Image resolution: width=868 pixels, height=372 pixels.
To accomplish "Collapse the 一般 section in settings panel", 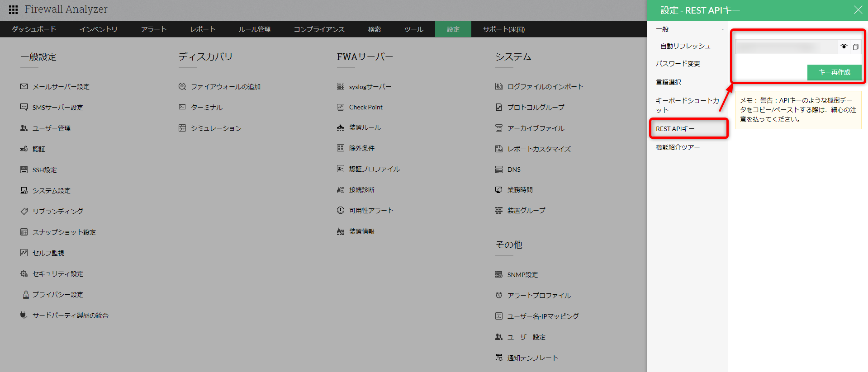I will [722, 29].
